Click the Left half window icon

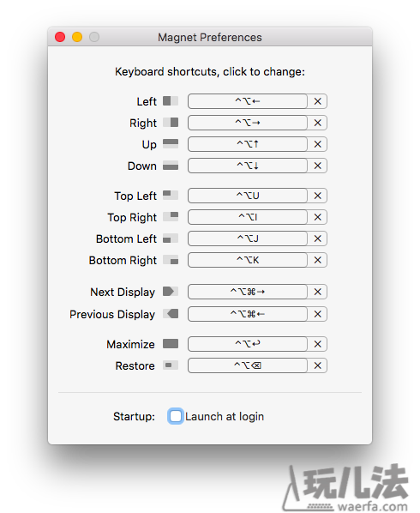171,101
